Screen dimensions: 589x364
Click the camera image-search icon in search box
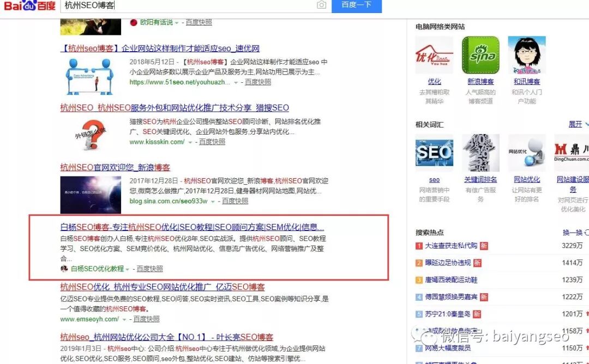tap(321, 5)
